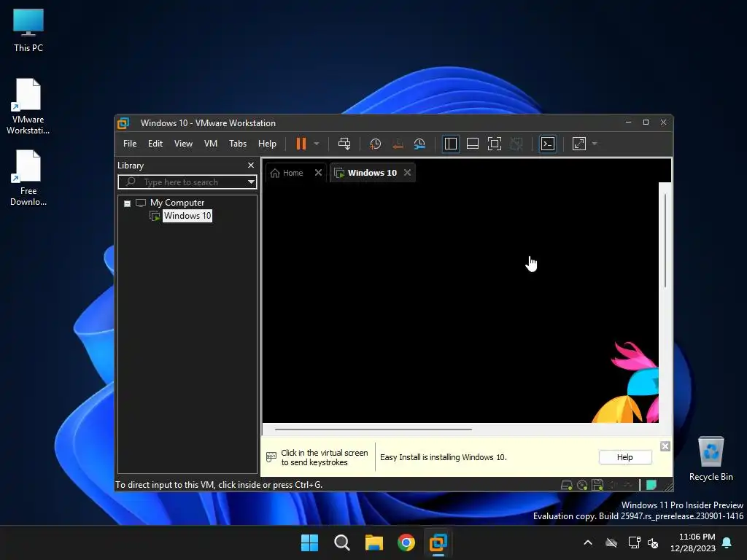747x560 pixels.
Task: Select the Recycle Bin desktop icon
Action: (x=711, y=459)
